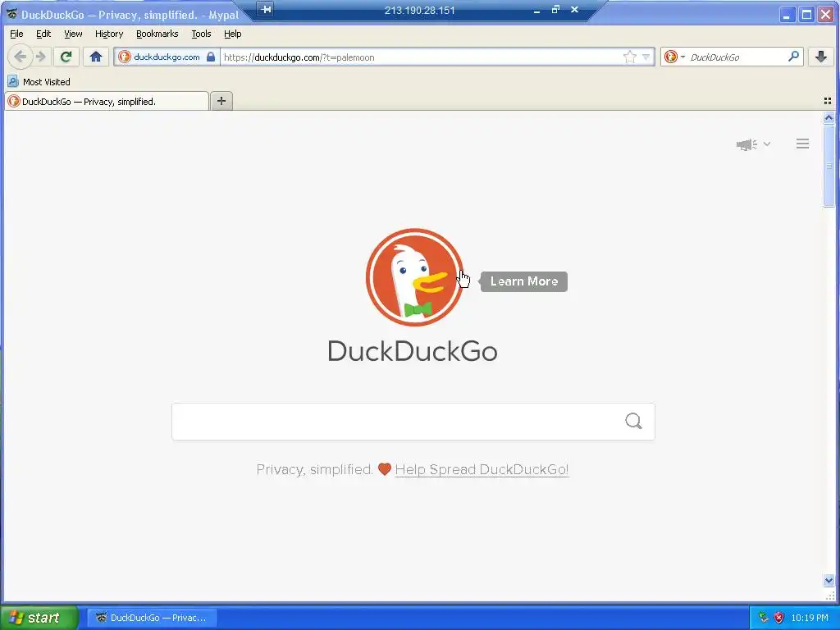Screen dimensions: 840x630
Task: Click the network connection tray icon
Action: (764, 618)
